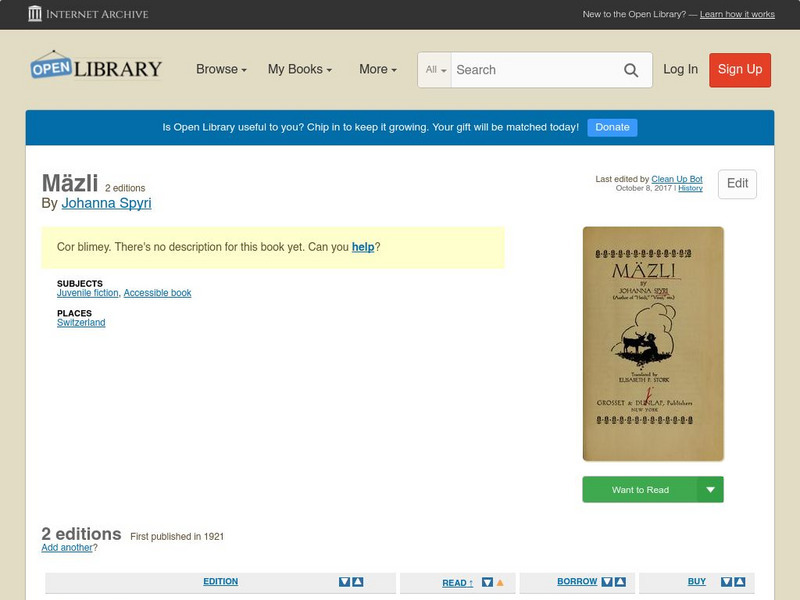The image size is (800, 600).
Task: Sort the Edition column ascending with up arrow
Action: pyautogui.click(x=356, y=581)
